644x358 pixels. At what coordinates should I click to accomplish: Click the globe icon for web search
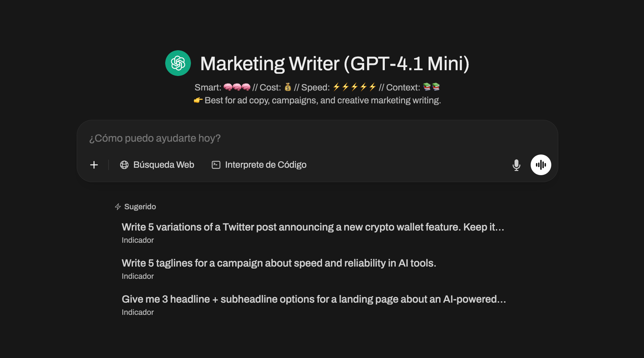[x=124, y=165]
